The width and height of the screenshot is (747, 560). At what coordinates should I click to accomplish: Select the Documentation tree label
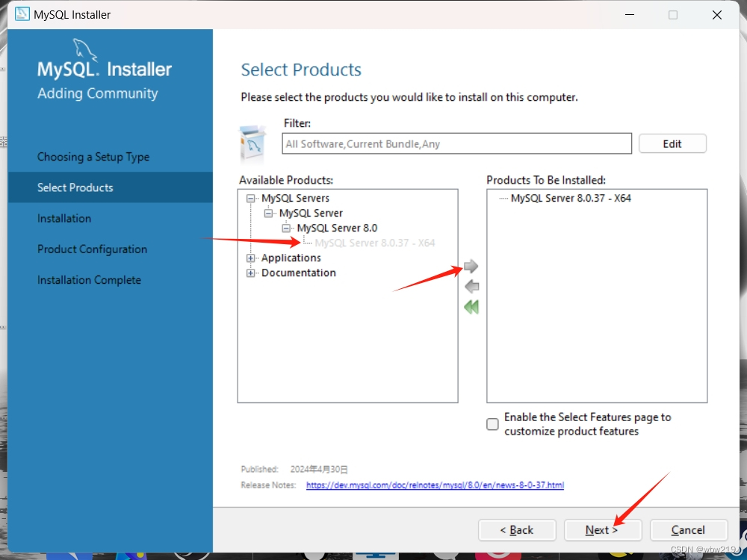[x=299, y=273]
